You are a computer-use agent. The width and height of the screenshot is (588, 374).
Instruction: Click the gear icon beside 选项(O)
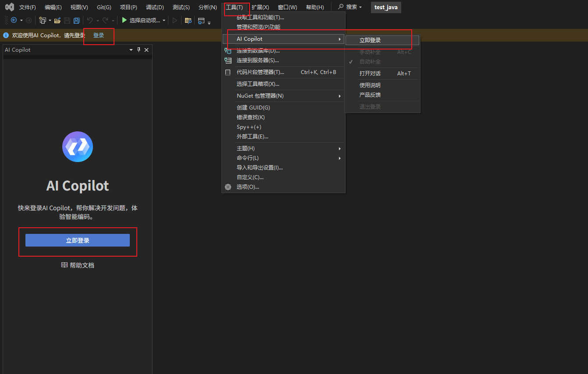[x=228, y=187]
